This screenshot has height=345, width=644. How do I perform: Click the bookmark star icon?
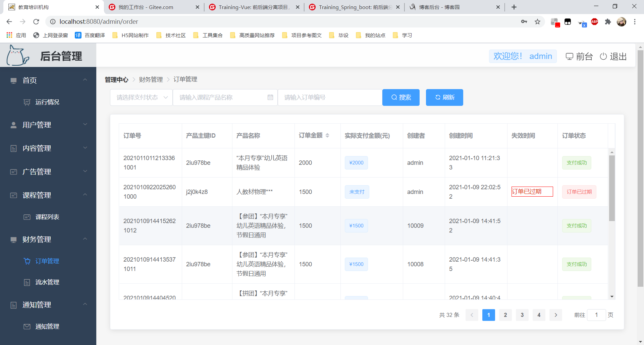tap(538, 22)
